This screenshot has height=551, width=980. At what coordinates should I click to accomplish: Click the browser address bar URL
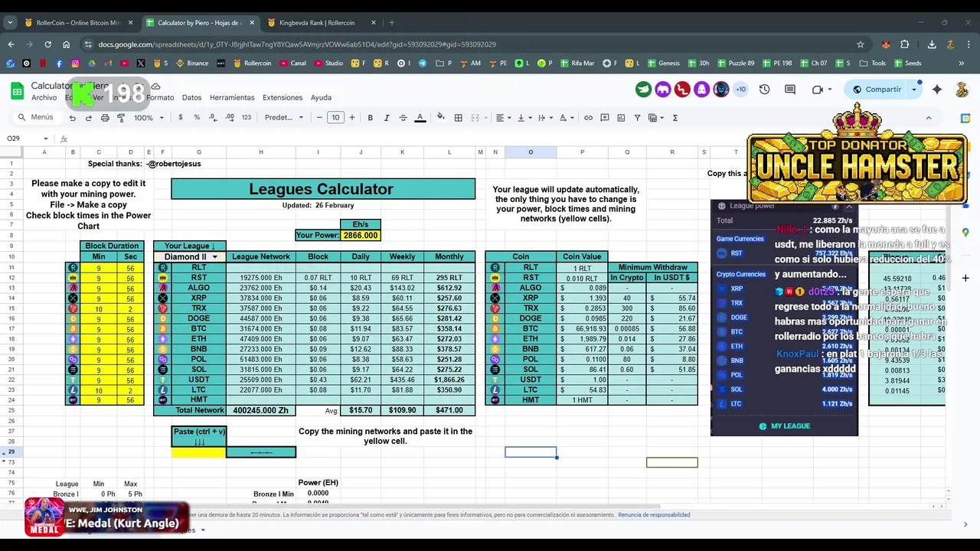tap(297, 44)
